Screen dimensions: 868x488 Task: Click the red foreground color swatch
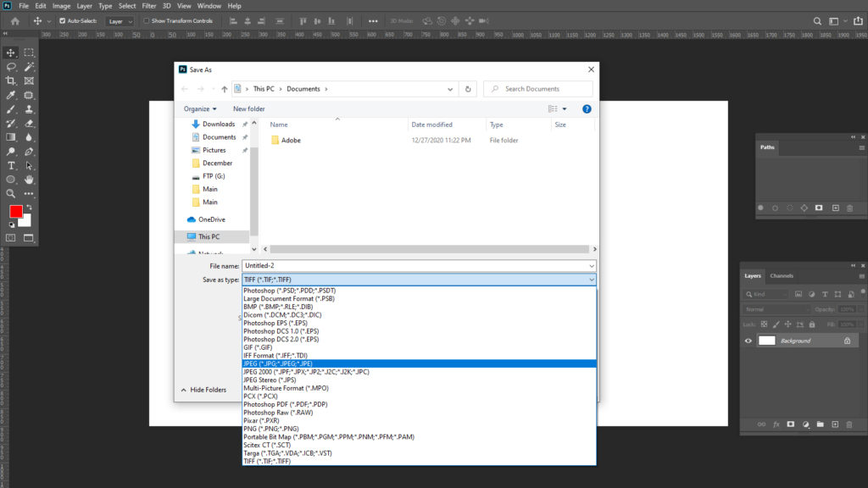click(15, 211)
